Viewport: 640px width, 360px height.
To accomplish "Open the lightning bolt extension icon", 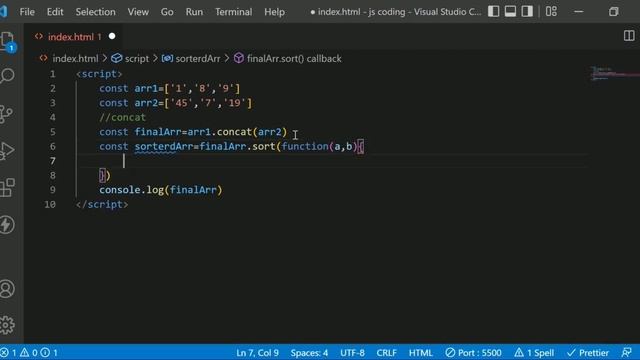I will click(7, 224).
